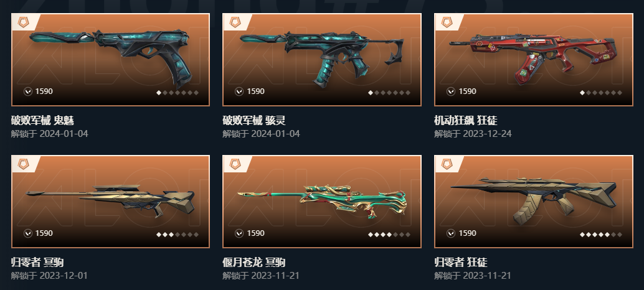644x290 pixels.
Task: Click the tier badge icon on 归零者 冥驹 card
Action: [24, 164]
